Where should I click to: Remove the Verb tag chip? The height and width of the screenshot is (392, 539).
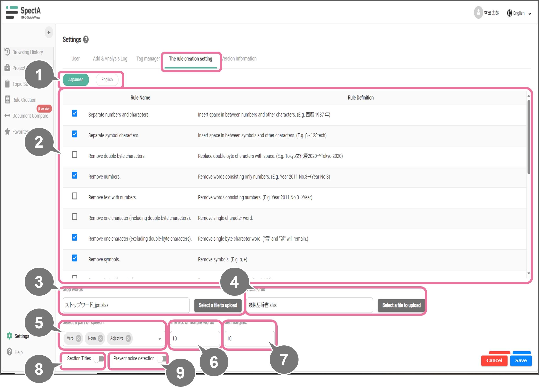[x=78, y=338]
